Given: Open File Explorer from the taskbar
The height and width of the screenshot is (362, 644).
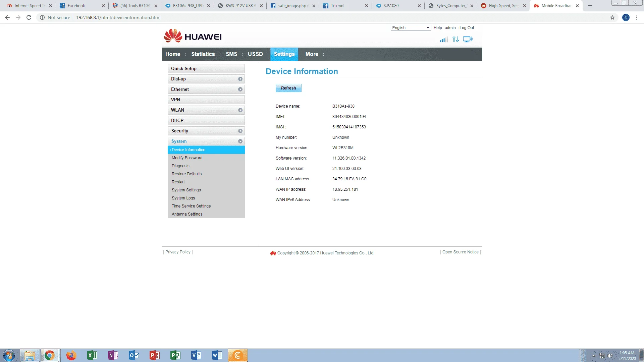Looking at the screenshot, I should click(30, 355).
